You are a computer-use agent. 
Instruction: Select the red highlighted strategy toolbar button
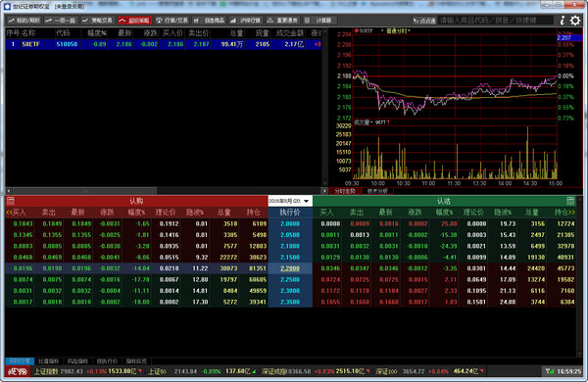[134, 21]
